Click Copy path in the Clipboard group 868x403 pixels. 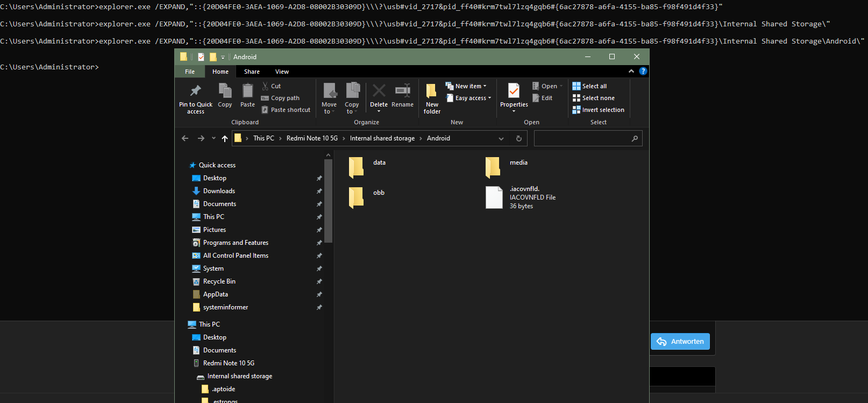click(x=281, y=98)
